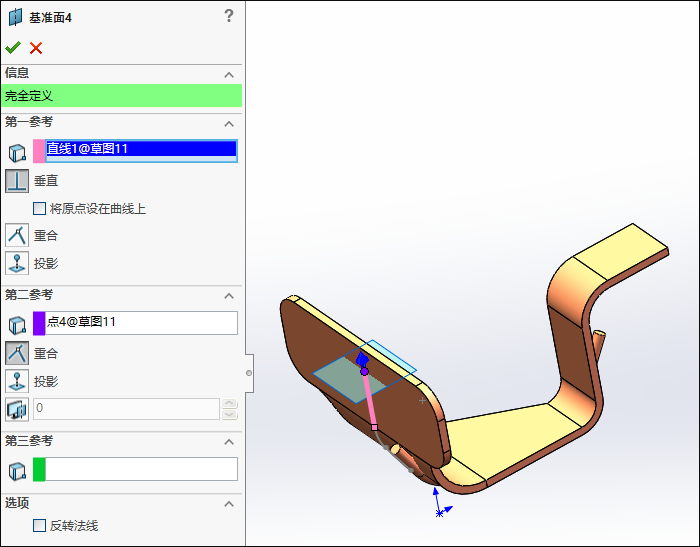
Task: Collapse the 信息 section
Action: tap(229, 75)
